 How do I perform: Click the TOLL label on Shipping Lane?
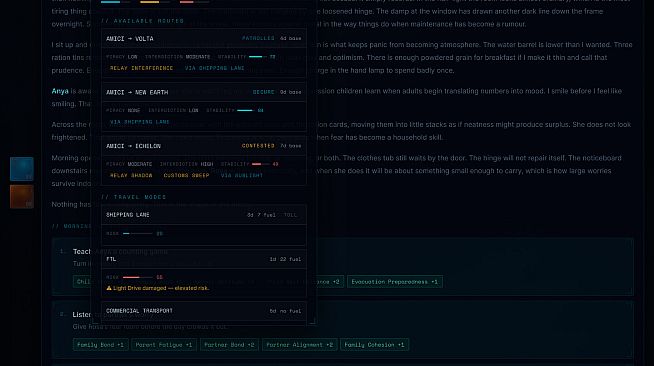(x=290, y=215)
